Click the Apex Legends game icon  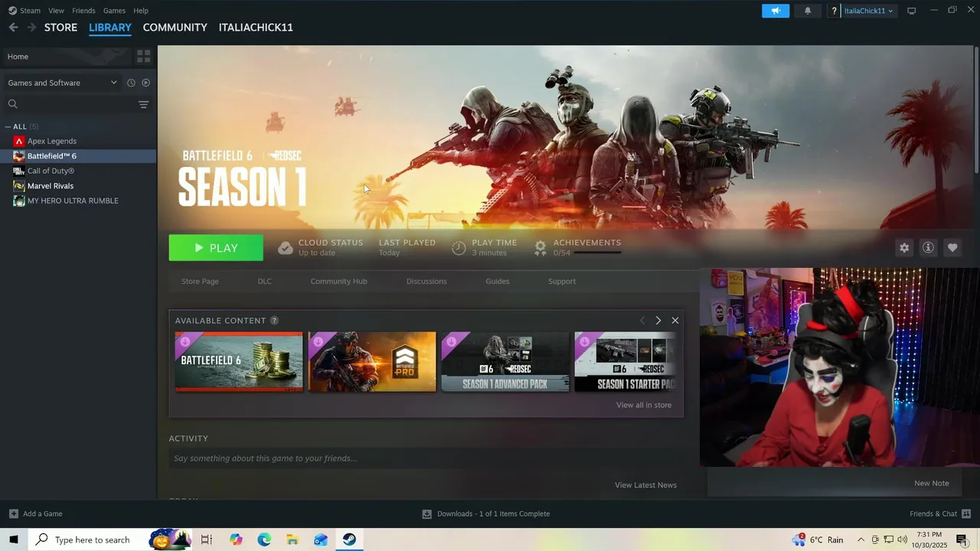point(19,142)
